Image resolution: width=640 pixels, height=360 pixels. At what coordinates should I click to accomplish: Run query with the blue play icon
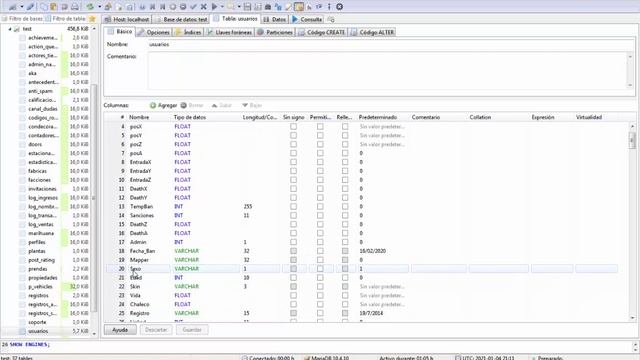click(x=214, y=7)
